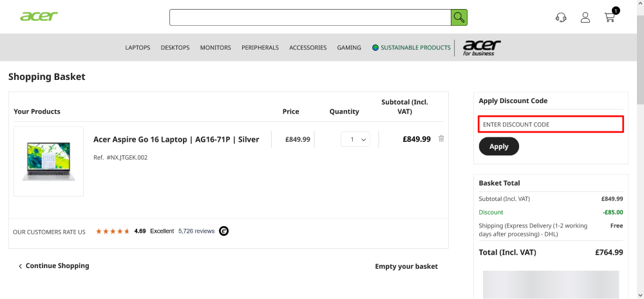Click the Apply discount button
Image resolution: width=644 pixels, height=299 pixels.
point(498,146)
